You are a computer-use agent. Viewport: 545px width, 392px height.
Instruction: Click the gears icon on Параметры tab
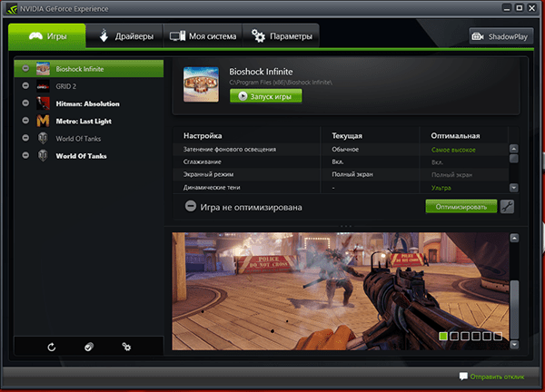258,35
